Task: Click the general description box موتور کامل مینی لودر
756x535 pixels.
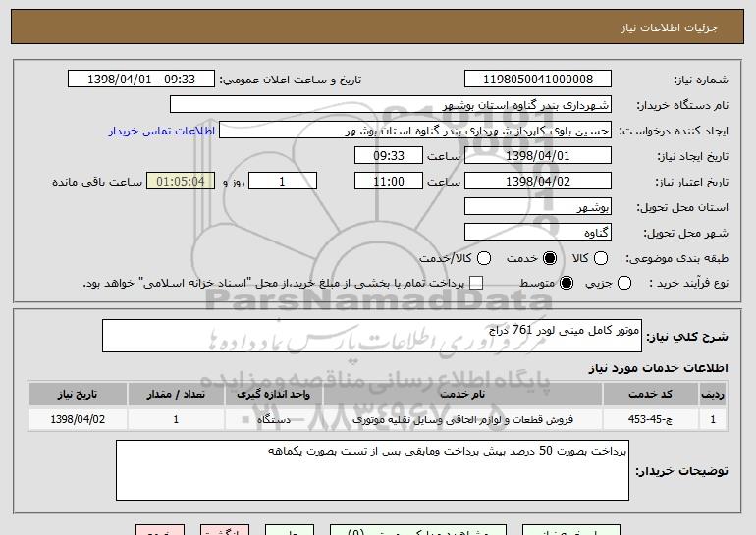Action: (x=372, y=336)
